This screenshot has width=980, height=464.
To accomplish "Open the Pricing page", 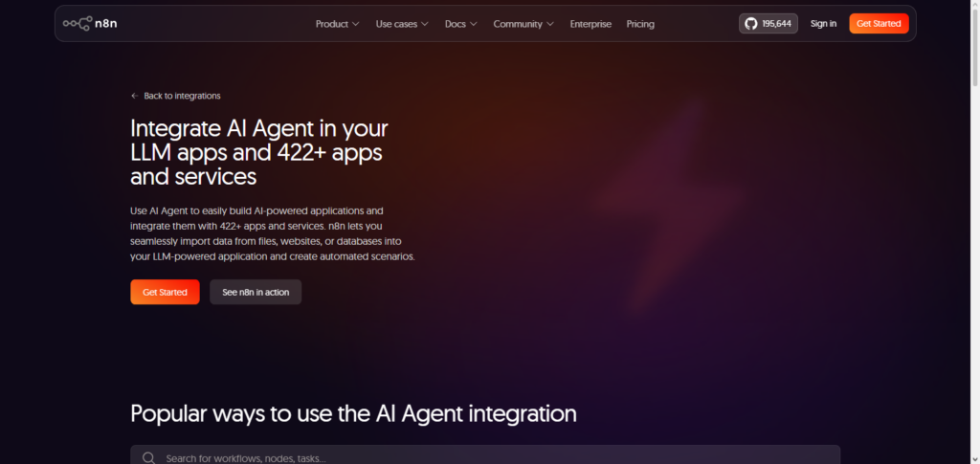I will [x=640, y=24].
